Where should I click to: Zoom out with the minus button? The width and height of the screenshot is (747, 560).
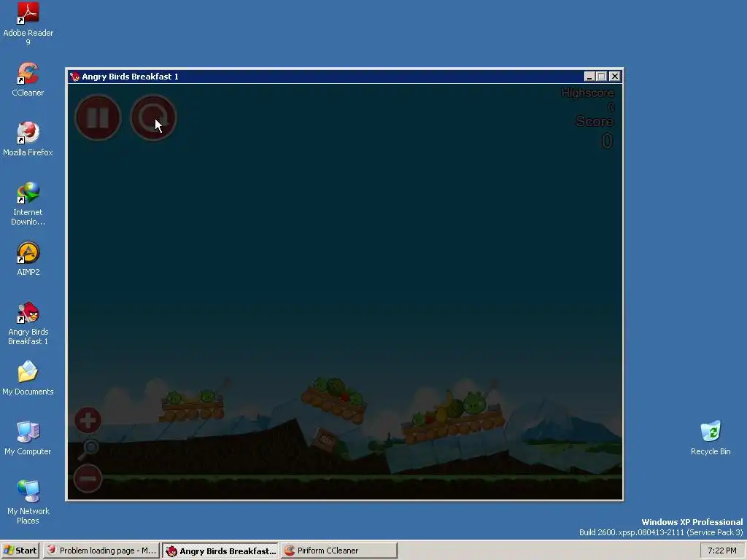(x=88, y=478)
